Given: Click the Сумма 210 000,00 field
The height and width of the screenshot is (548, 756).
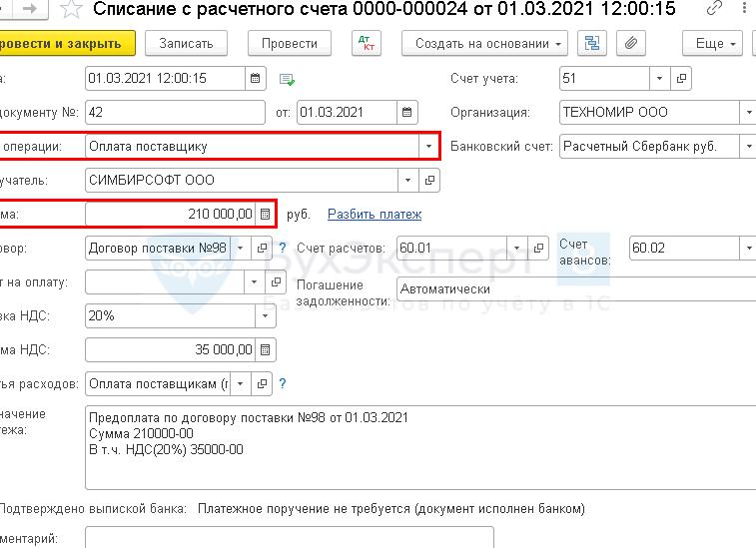Looking at the screenshot, I should point(170,214).
